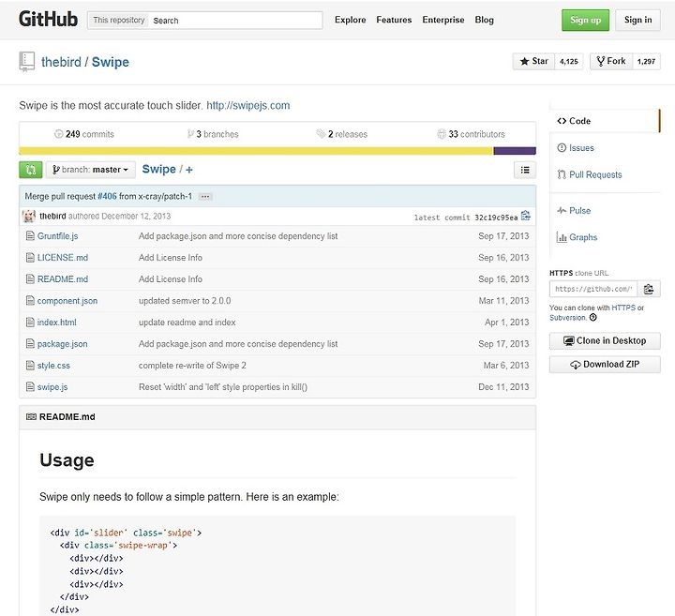This screenshot has width=675, height=616.
Task: Open Explore in top navigation
Action: (x=350, y=20)
